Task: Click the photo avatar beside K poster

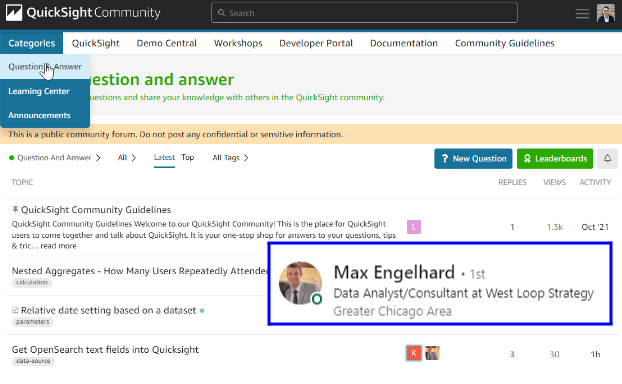Action: click(432, 353)
